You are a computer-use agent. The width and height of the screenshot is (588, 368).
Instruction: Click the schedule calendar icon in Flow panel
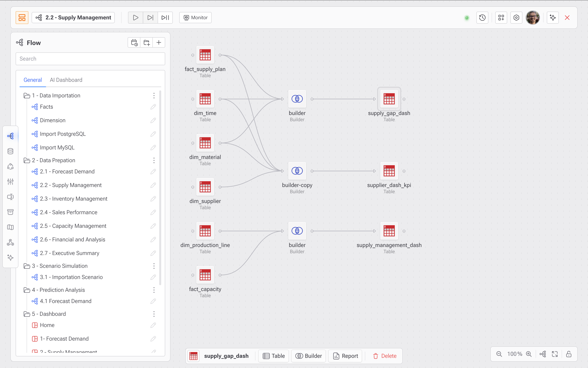(x=134, y=43)
